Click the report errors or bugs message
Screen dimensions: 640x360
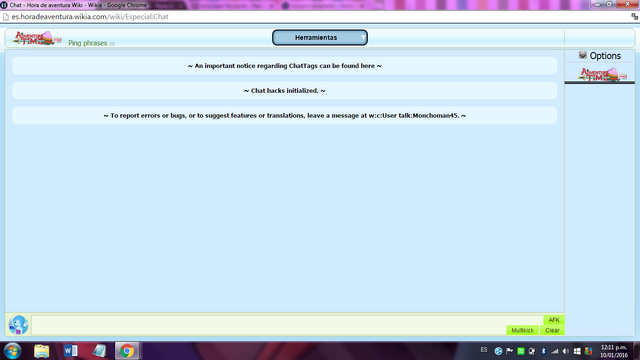click(x=284, y=116)
